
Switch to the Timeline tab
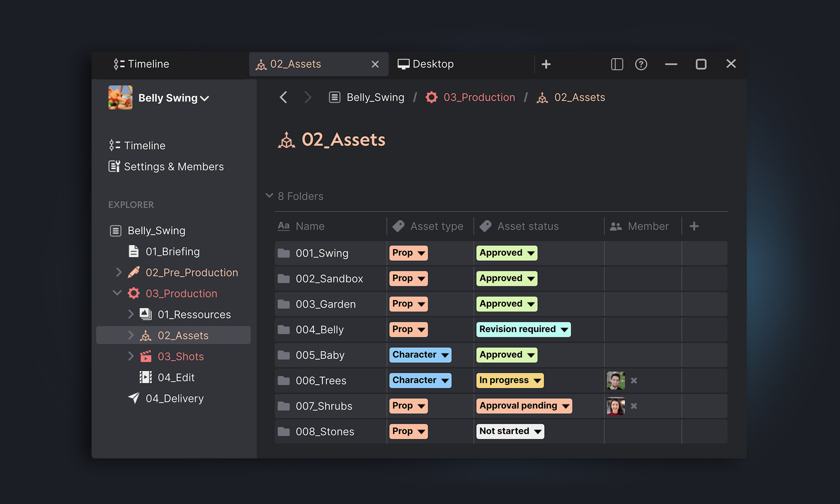pos(142,64)
